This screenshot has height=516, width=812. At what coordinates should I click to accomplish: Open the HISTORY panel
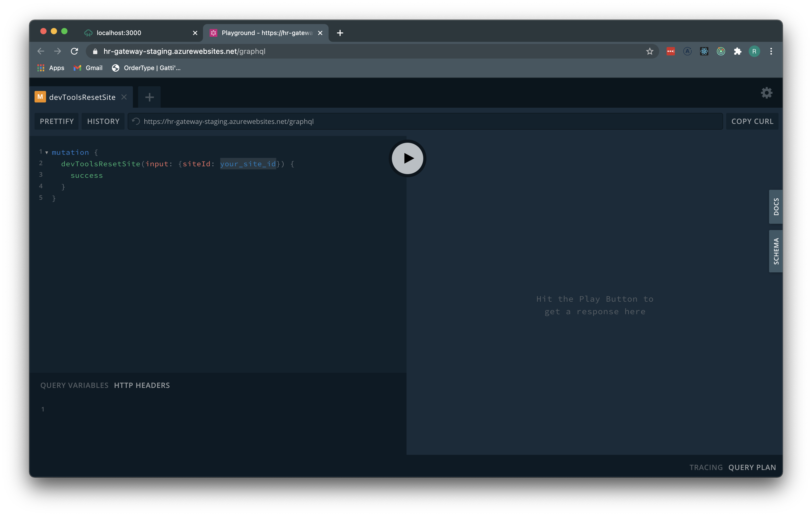[x=103, y=121]
